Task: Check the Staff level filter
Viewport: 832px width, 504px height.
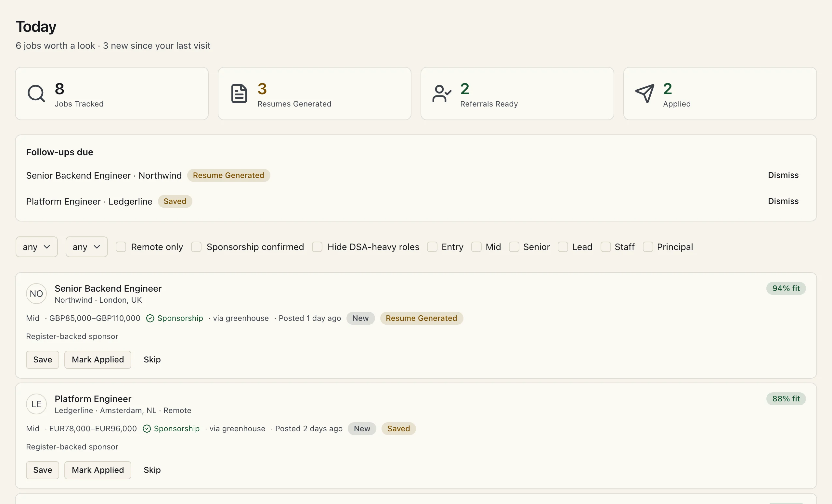Action: [x=605, y=247]
